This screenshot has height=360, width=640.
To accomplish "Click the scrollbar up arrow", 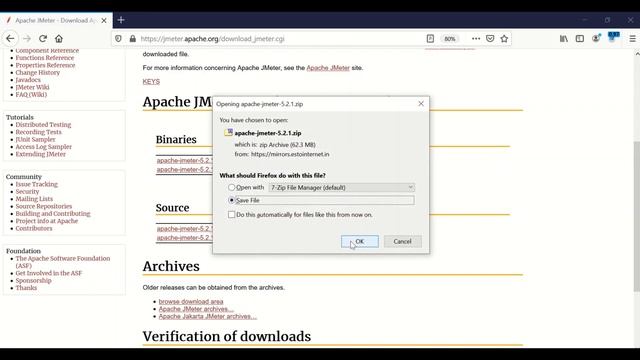I will click(637, 53).
